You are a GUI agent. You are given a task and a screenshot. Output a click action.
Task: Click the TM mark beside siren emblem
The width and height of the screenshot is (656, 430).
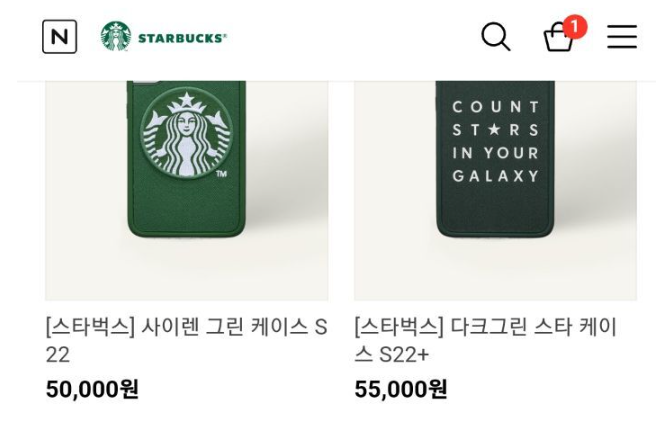click(x=221, y=175)
